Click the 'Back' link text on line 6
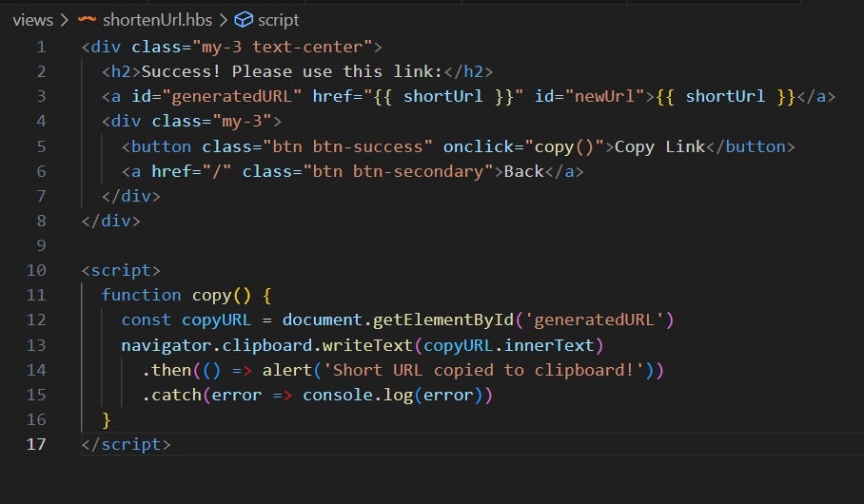 [524, 172]
